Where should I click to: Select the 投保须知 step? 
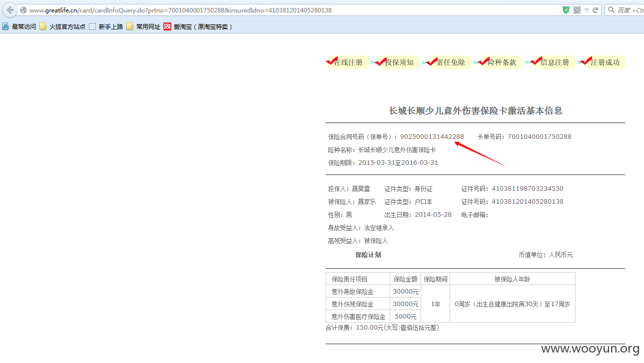tap(398, 62)
